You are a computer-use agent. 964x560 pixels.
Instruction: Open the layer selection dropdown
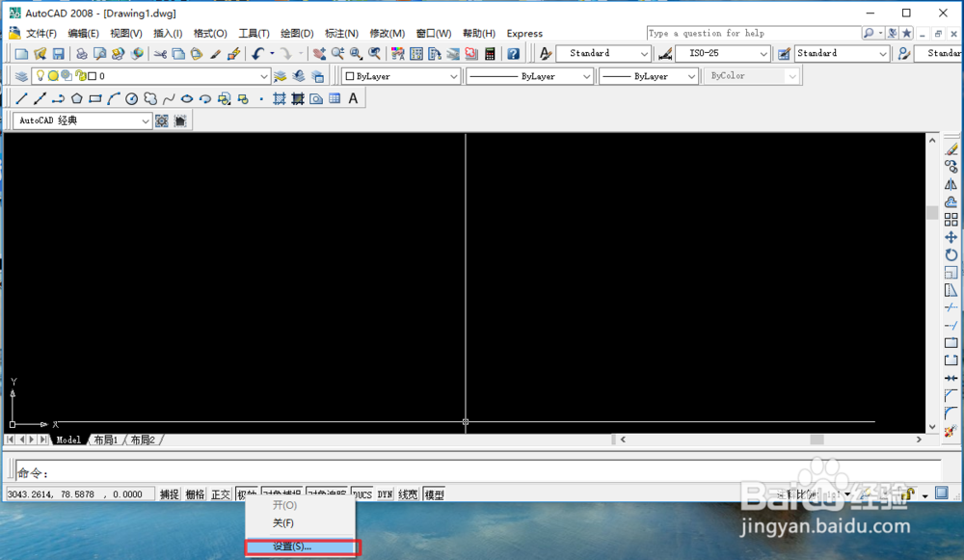click(264, 76)
